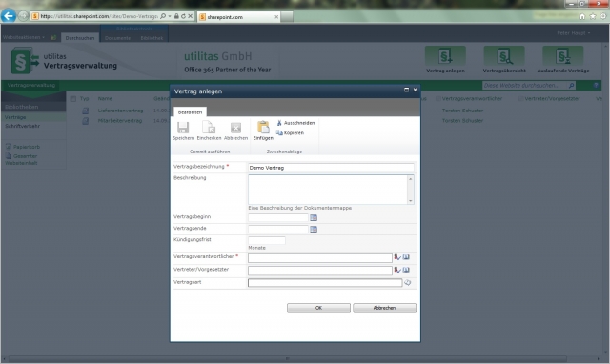The height and width of the screenshot is (364, 610).
Task: Click the Vertragsbezeichnung text field
Action: click(331, 168)
